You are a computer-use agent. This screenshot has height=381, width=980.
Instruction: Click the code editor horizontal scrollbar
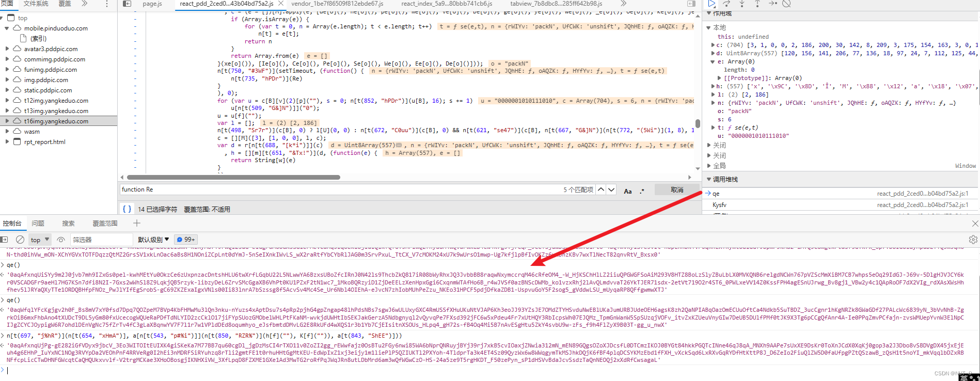pos(233,177)
